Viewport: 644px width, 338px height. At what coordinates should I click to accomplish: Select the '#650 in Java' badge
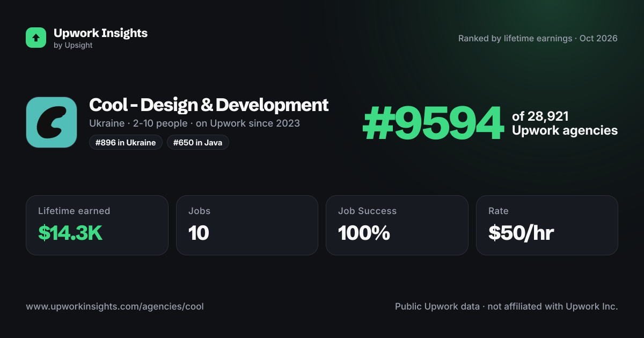point(198,142)
